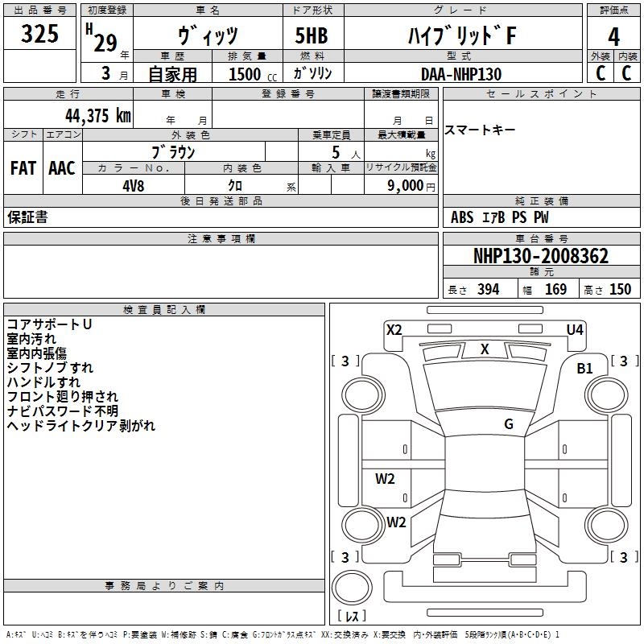The height and width of the screenshot is (644, 644).
Task: Click the recycle deposit 9,000円 cell
Action: [401, 184]
